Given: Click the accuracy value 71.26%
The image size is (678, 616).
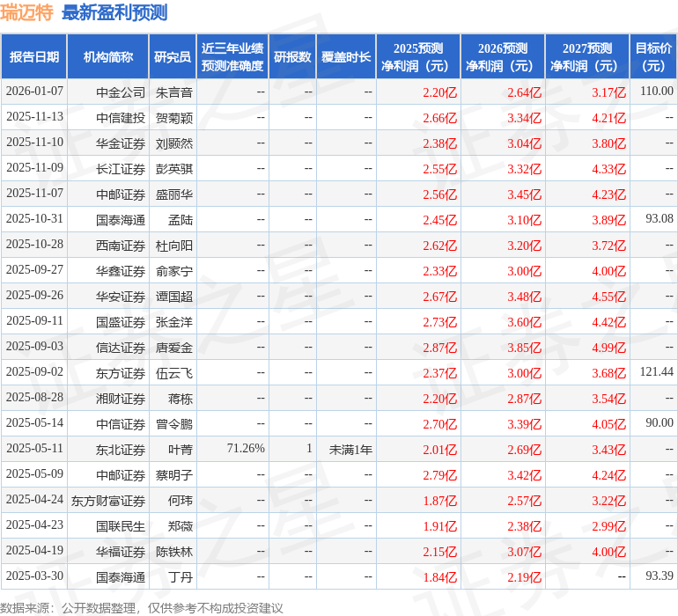Looking at the screenshot, I should click(246, 448).
